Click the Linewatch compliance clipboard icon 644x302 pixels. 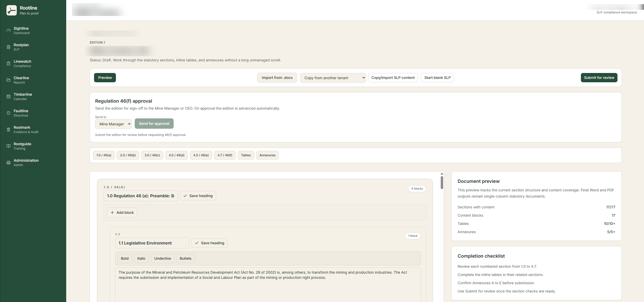[9, 63]
